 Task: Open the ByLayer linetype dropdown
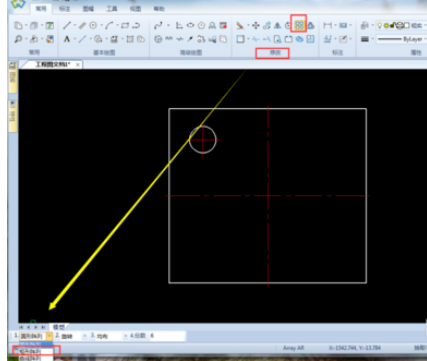point(401,39)
